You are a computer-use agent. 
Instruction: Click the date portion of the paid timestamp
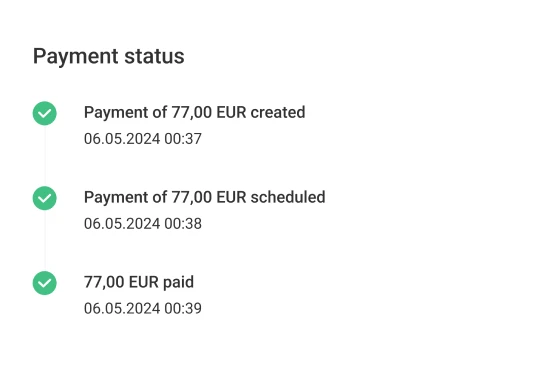122,308
